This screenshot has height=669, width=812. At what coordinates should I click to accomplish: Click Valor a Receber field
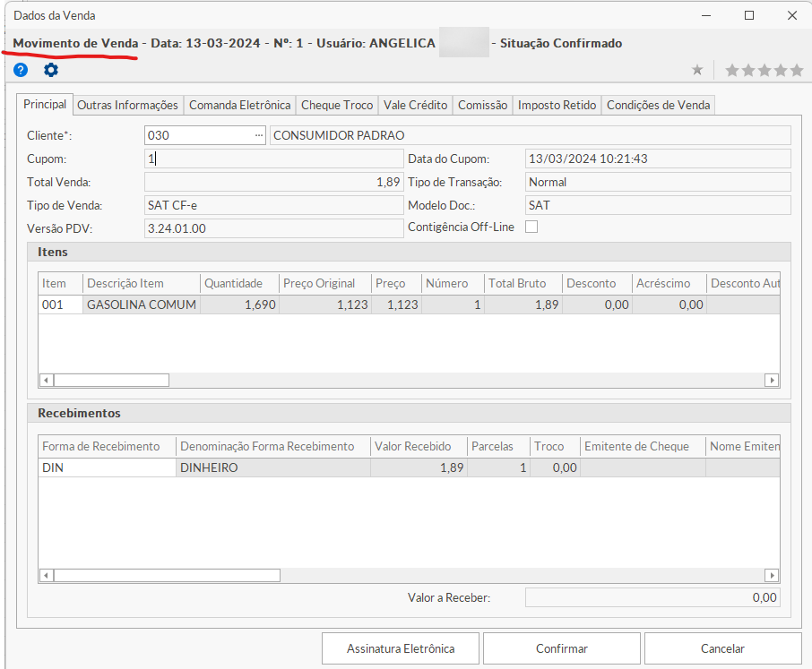[652, 597]
